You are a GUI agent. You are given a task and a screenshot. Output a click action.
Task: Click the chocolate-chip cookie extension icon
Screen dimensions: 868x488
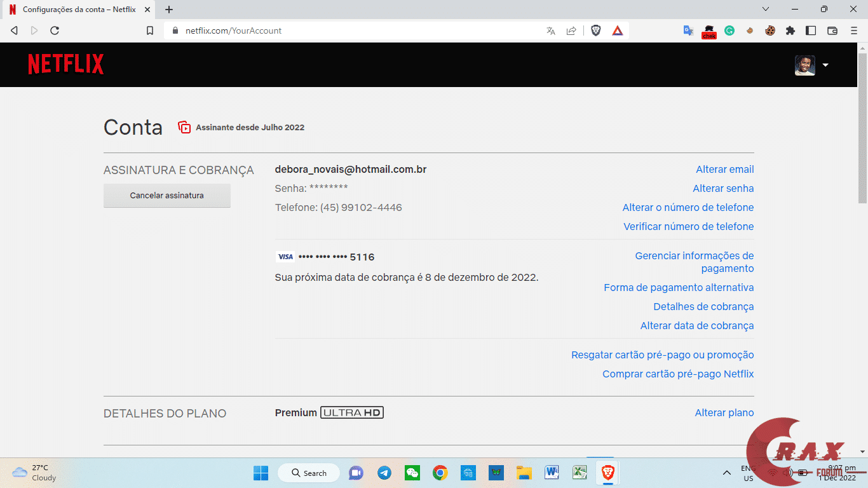click(x=770, y=30)
